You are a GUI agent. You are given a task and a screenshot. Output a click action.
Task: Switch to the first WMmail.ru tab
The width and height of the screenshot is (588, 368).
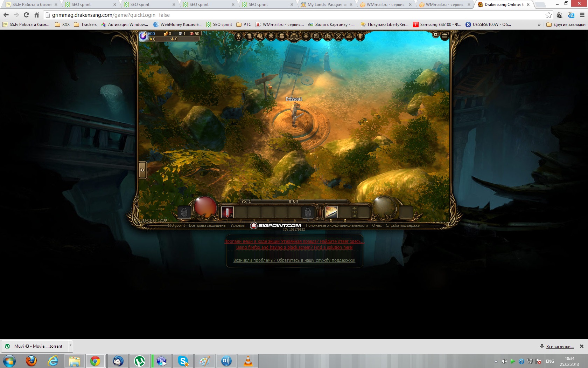tap(386, 5)
